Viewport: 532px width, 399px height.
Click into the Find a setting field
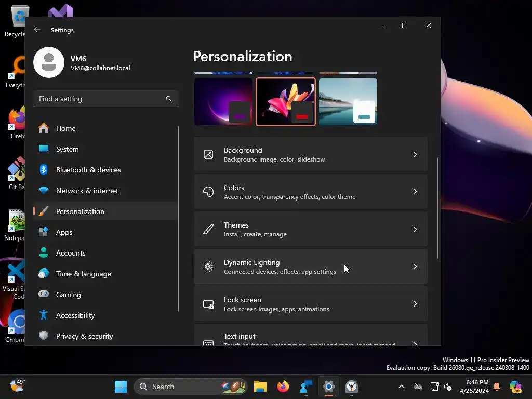106,99
